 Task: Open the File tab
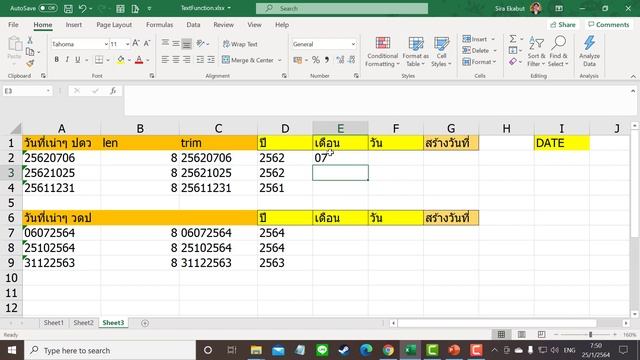[x=13, y=25]
